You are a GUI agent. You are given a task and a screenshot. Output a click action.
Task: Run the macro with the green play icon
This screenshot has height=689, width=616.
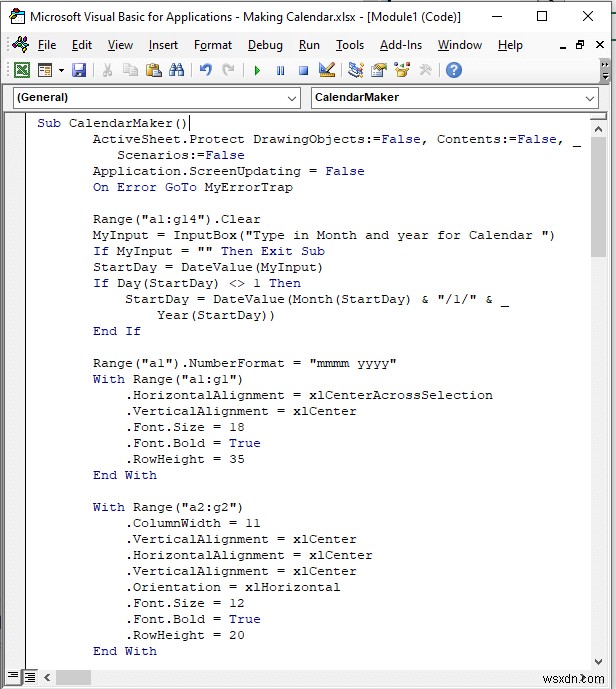[x=257, y=70]
